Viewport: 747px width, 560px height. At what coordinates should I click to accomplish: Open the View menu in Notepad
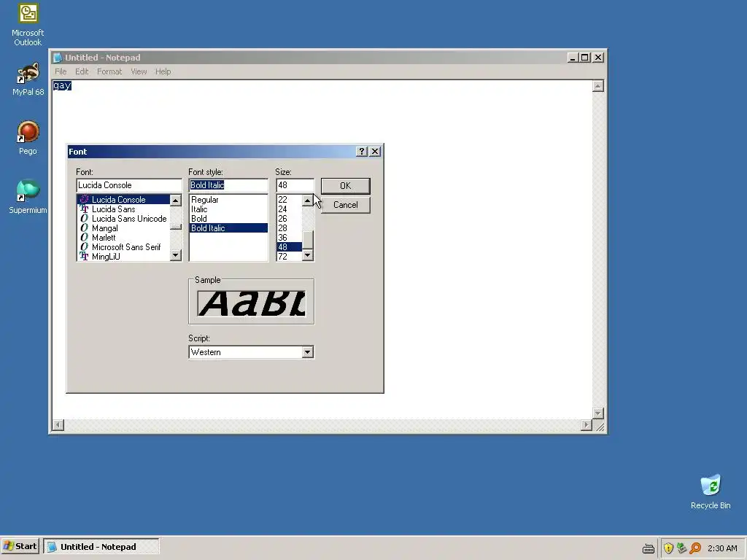[x=139, y=71]
